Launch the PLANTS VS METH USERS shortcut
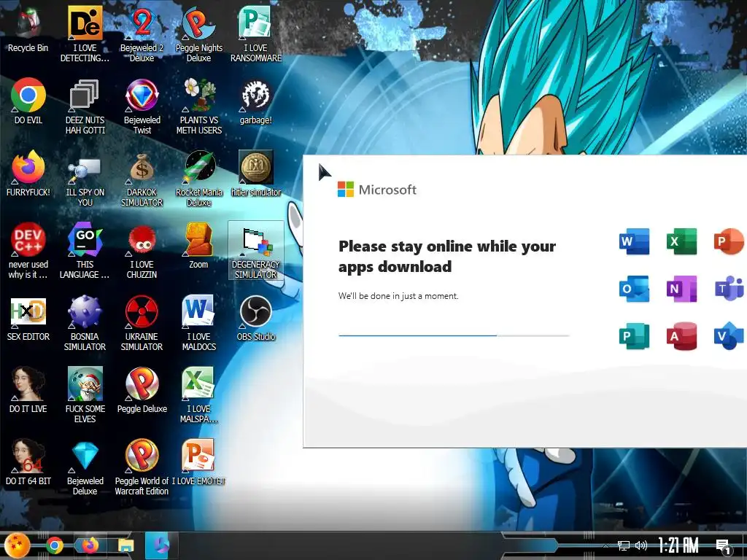 tap(198, 106)
